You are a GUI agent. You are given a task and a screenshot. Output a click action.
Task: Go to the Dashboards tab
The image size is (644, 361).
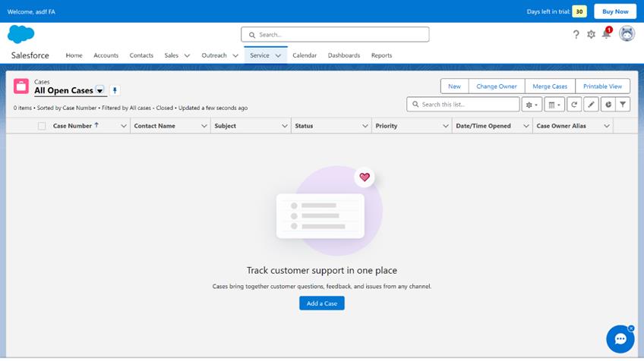point(344,55)
